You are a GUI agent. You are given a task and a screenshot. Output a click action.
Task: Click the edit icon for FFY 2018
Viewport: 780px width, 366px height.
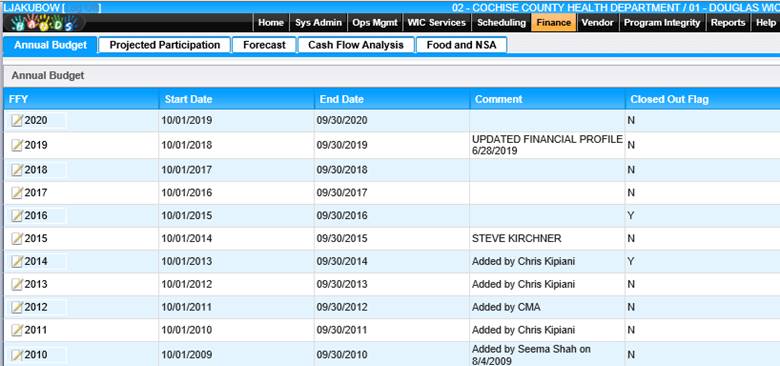click(x=17, y=170)
